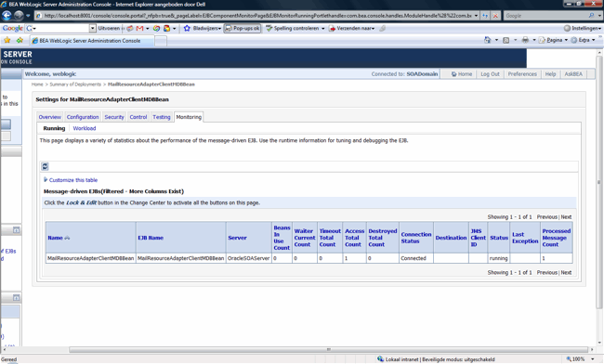This screenshot has height=364, width=604.
Task: Click Summary of Deployments breadcrumb
Action: pyautogui.click(x=75, y=84)
